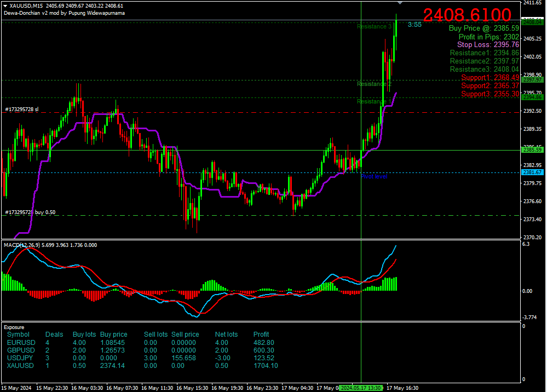This screenshot has height=392, width=547.
Task: Select the Resistance 1 chart line label
Action: click(x=374, y=101)
